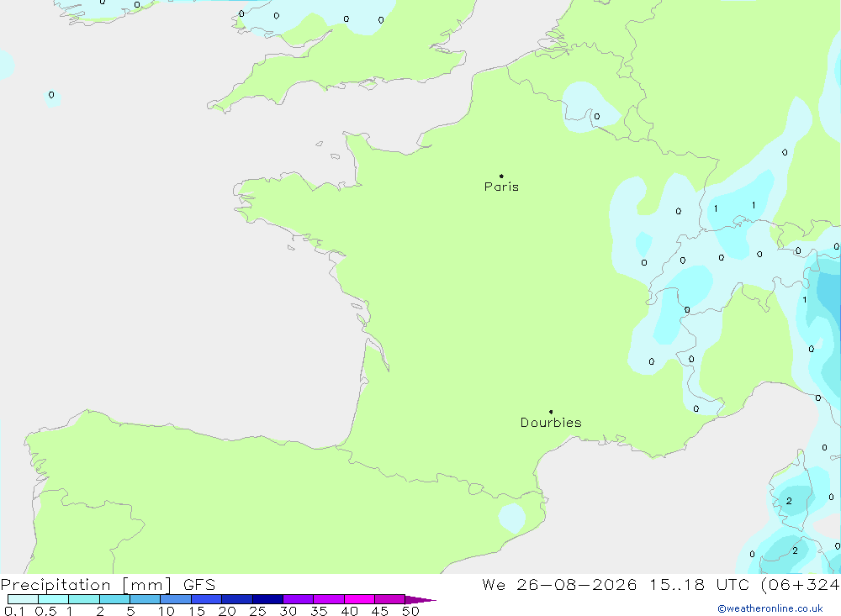Click the 45 legend scale label
Image resolution: width=841 pixels, height=616 pixels.
pyautogui.click(x=380, y=611)
